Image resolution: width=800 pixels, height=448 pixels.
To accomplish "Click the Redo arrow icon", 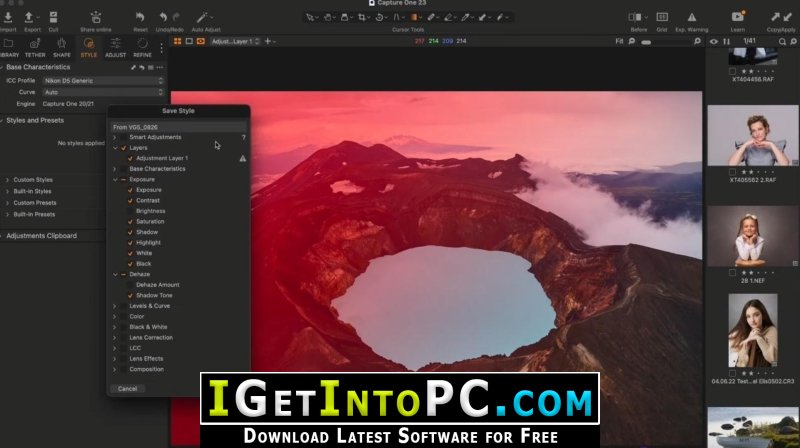I will (x=176, y=17).
